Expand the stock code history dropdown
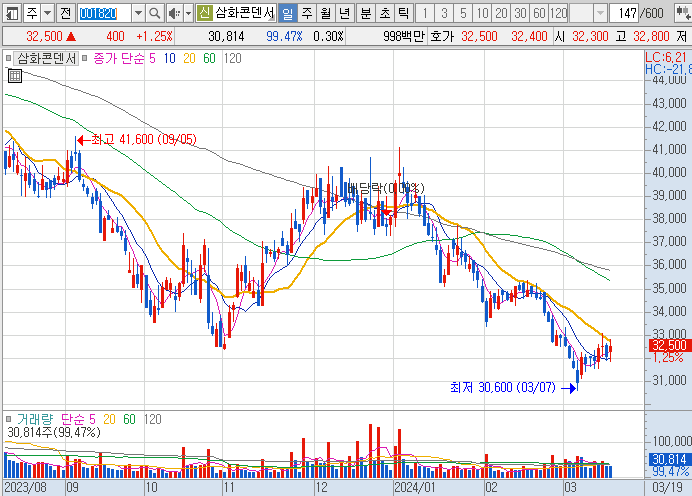The image size is (692, 496). tap(138, 13)
